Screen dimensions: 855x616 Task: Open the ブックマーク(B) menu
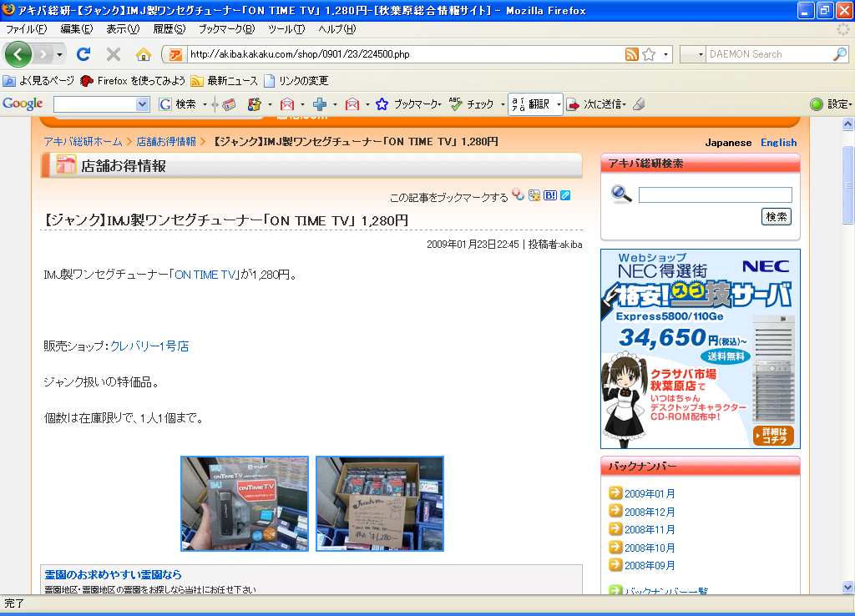226,29
